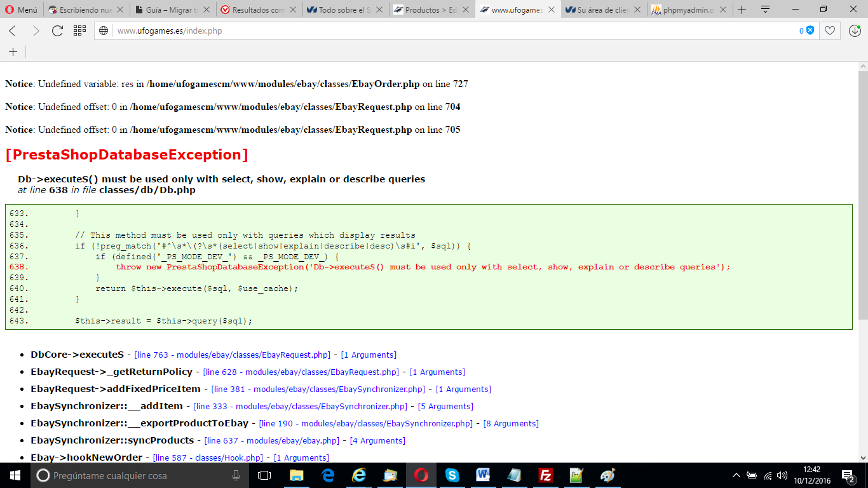
Task: Open link 'line 587 - classes/Hook.php'
Action: 208,458
